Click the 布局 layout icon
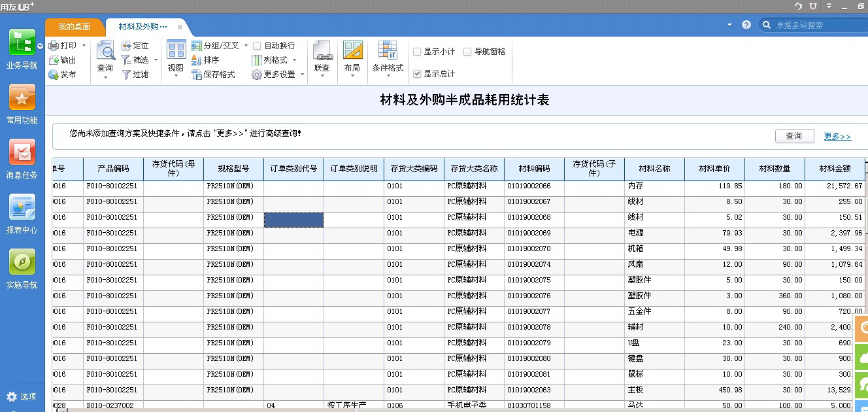The image size is (868, 412). [352, 50]
